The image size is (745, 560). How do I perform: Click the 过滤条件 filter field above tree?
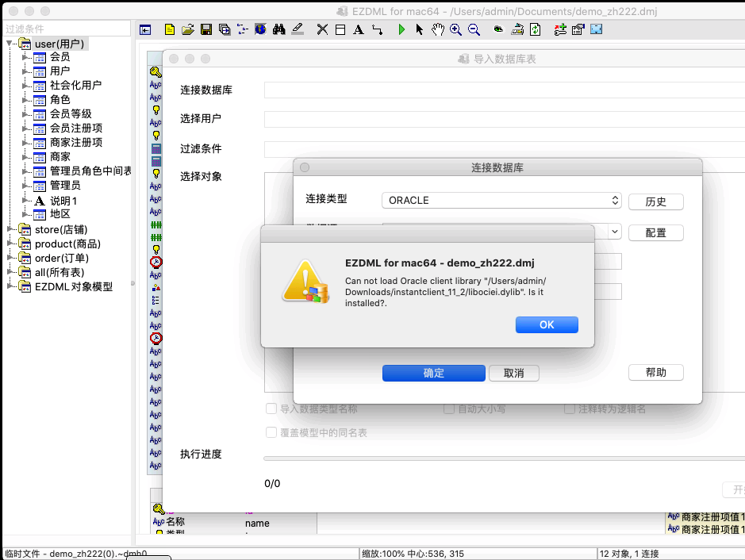(67, 29)
